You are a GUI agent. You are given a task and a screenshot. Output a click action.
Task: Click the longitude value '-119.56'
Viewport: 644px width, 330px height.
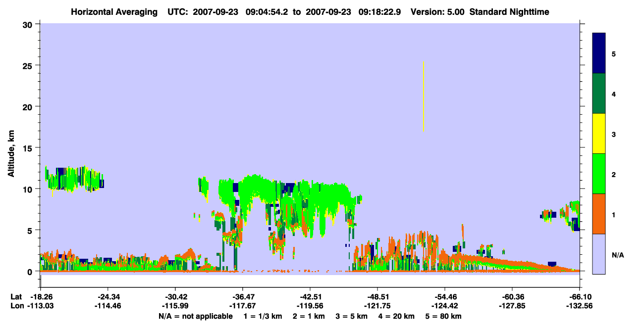click(x=310, y=306)
